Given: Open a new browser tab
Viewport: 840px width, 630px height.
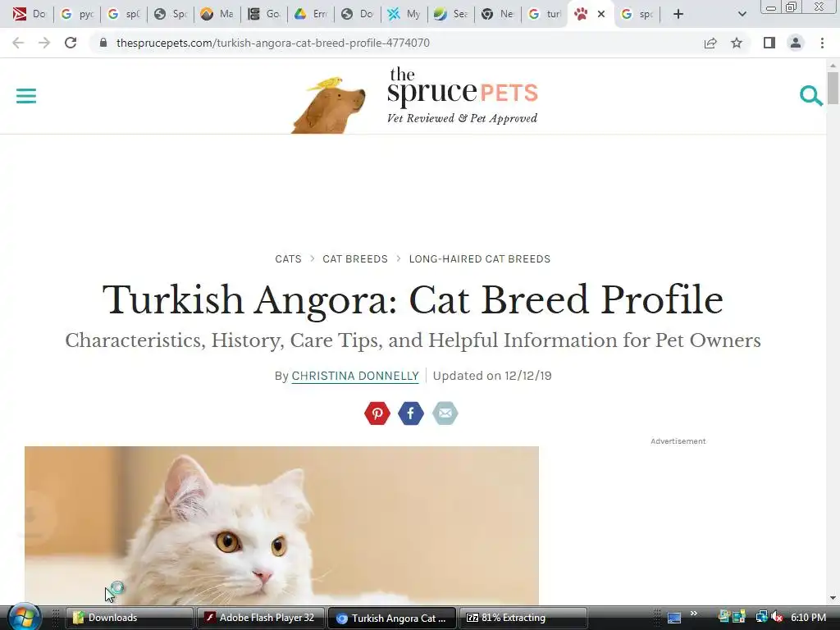Looking at the screenshot, I should (678, 14).
